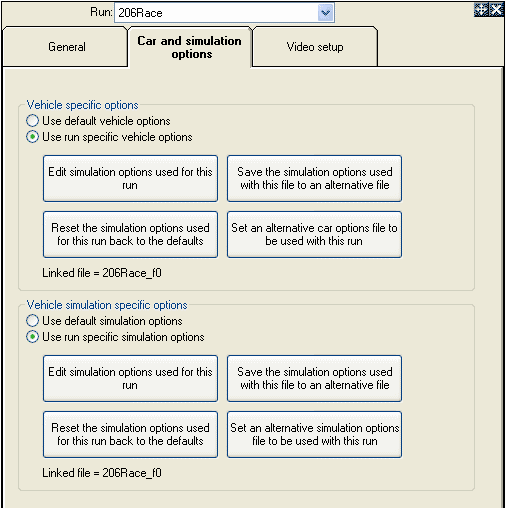Screen dimensions: 506x508
Task: Reset to defaults under Vehicle specific options
Action: tap(130, 234)
